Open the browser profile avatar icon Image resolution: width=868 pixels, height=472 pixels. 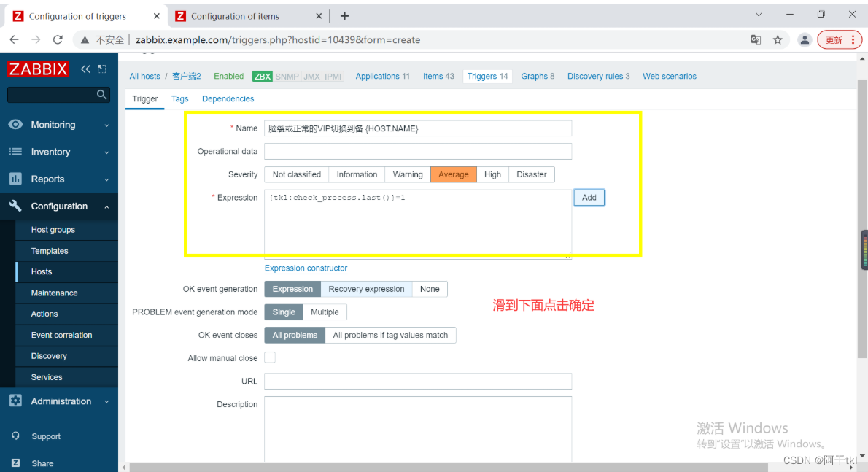(x=805, y=40)
